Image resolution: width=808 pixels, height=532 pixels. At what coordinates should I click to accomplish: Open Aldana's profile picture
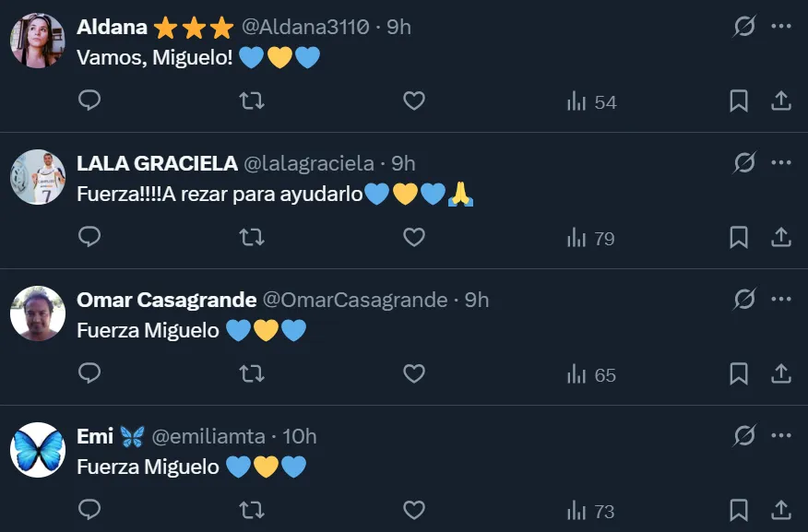38,41
